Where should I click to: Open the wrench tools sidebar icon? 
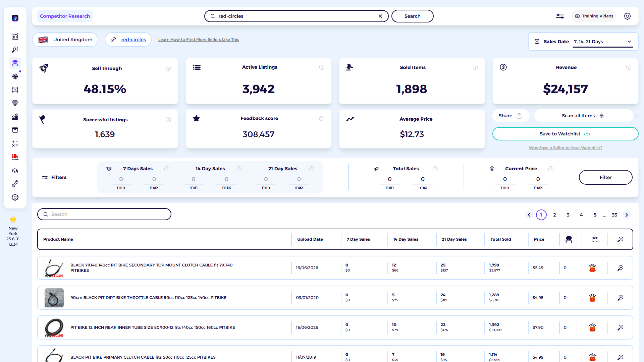(15, 184)
